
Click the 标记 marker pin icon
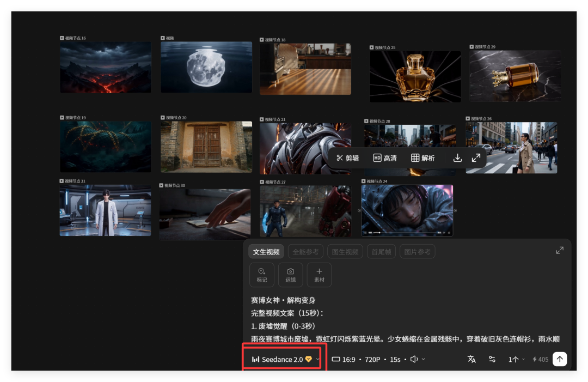(x=262, y=275)
